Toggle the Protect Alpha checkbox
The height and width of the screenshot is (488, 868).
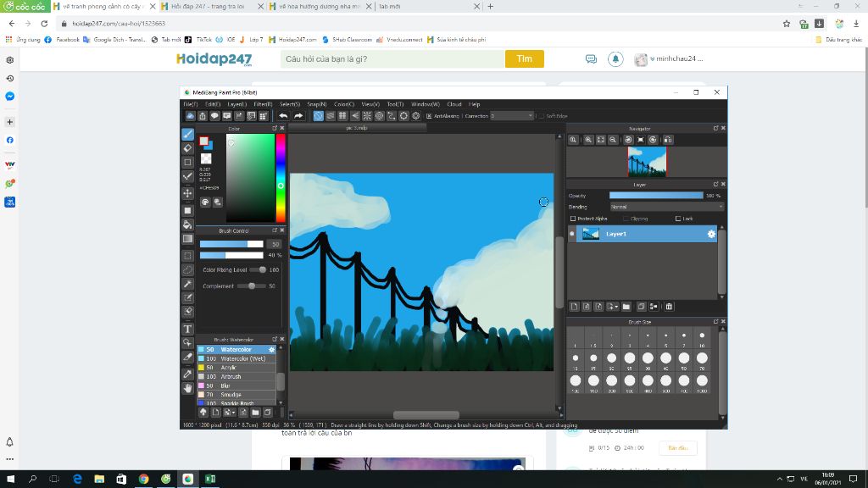pos(573,219)
